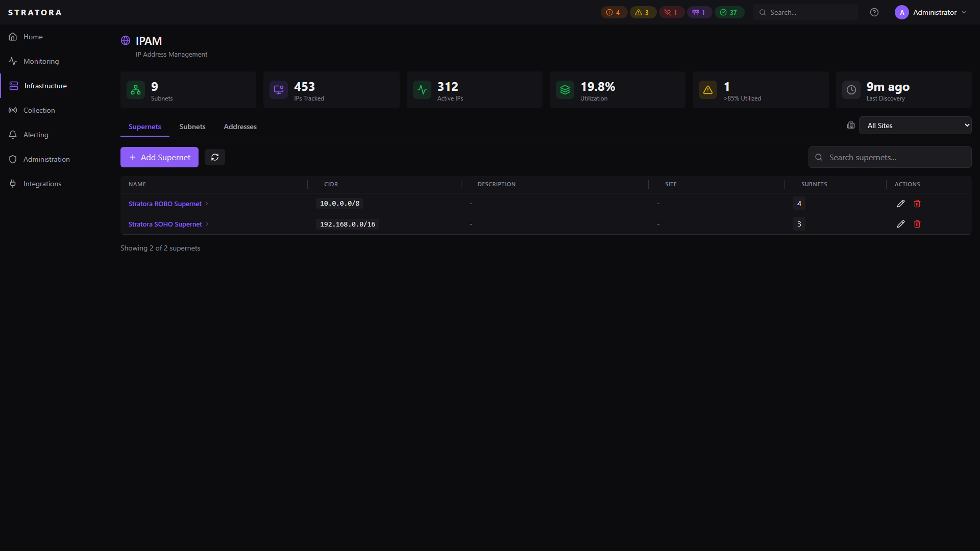Screen dimensions: 980x551
Task: Click the STRATORA logo
Action: pos(35,12)
